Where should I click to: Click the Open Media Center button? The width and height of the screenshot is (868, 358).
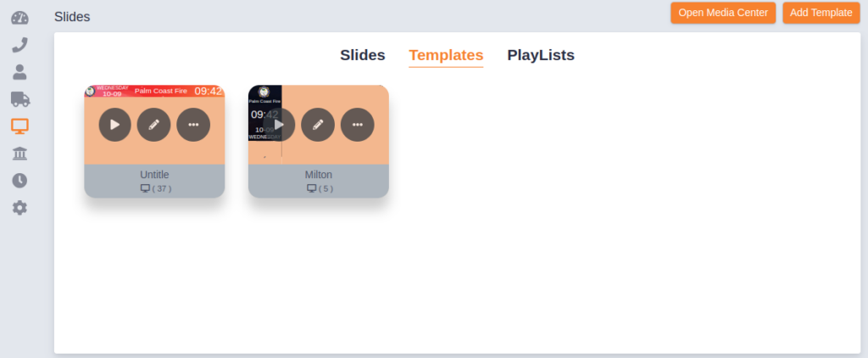click(x=723, y=13)
